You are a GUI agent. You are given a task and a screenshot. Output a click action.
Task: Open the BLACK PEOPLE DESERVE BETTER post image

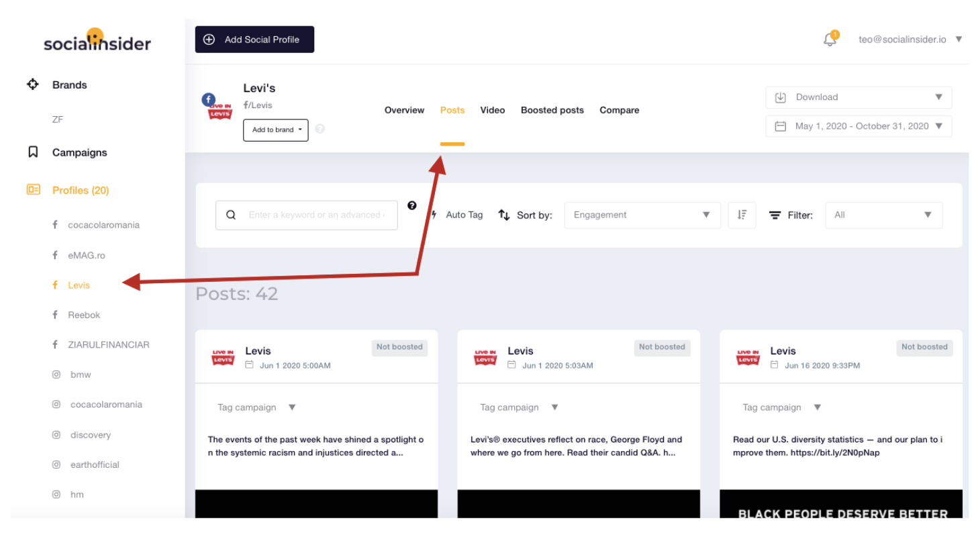(x=841, y=504)
